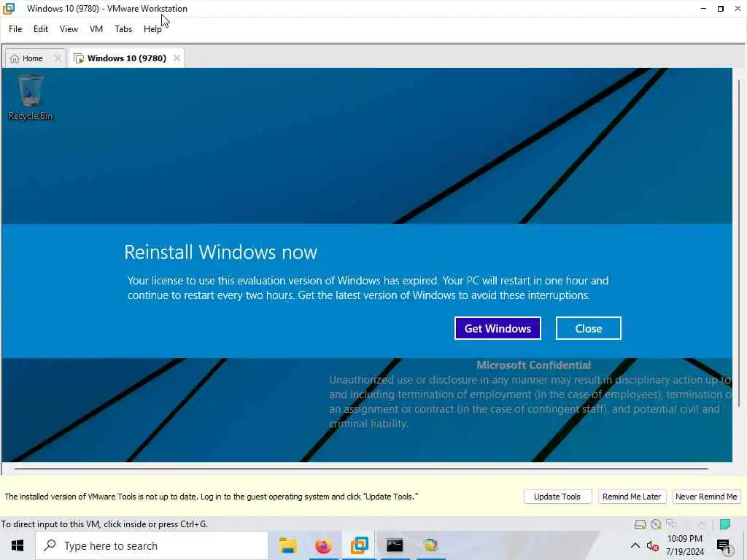
Task: Click the home icon on the Home tab
Action: click(x=15, y=58)
